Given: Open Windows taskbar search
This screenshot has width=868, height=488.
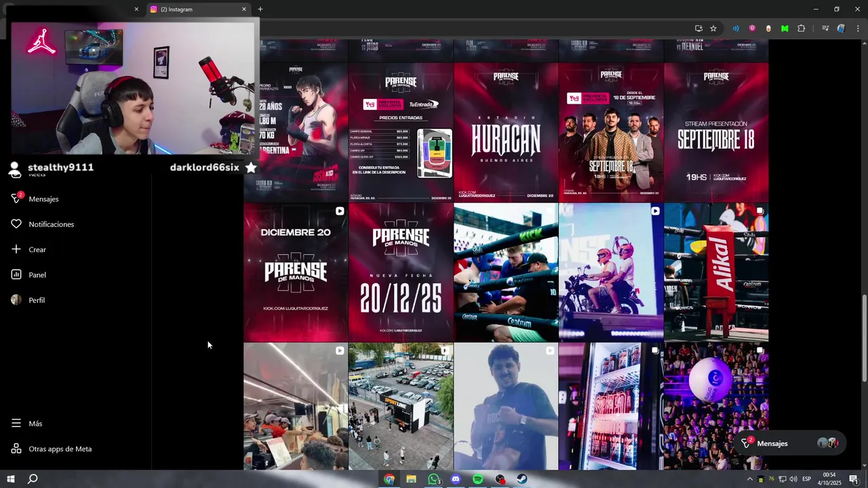Looking at the screenshot, I should tap(32, 479).
